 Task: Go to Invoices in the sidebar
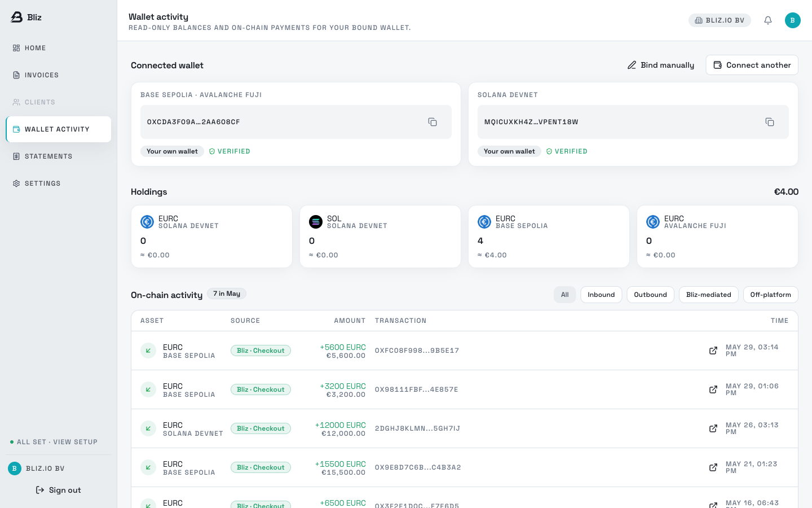pos(58,75)
